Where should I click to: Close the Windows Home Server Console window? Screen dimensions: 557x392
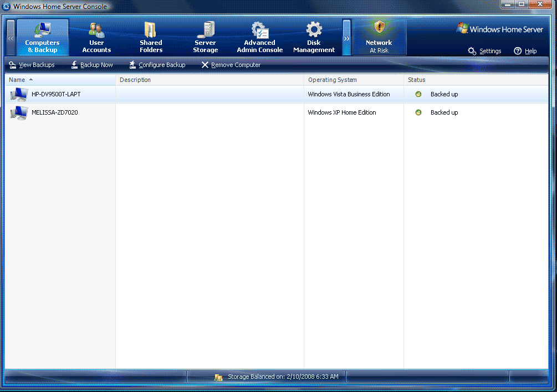click(x=540, y=4)
